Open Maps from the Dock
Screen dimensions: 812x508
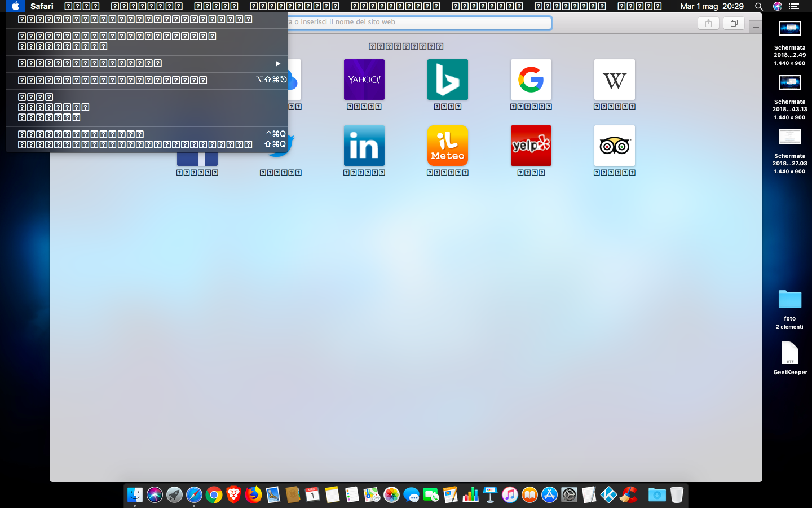[x=372, y=495]
